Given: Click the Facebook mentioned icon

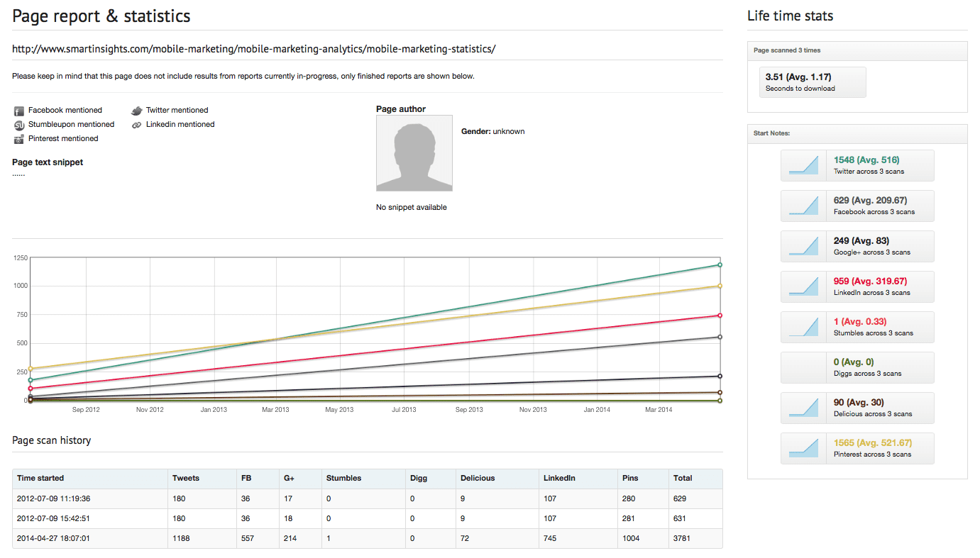Looking at the screenshot, I should [x=19, y=111].
